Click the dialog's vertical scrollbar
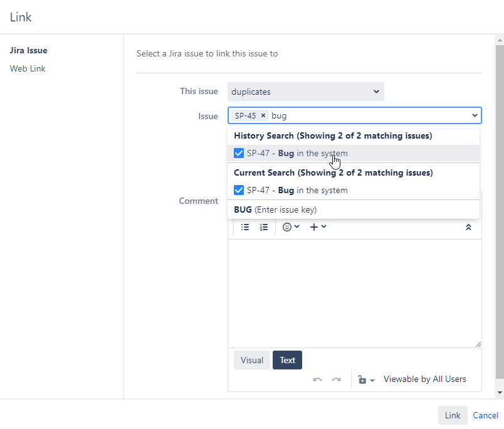Image resolution: width=504 pixels, height=429 pixels. [x=500, y=212]
